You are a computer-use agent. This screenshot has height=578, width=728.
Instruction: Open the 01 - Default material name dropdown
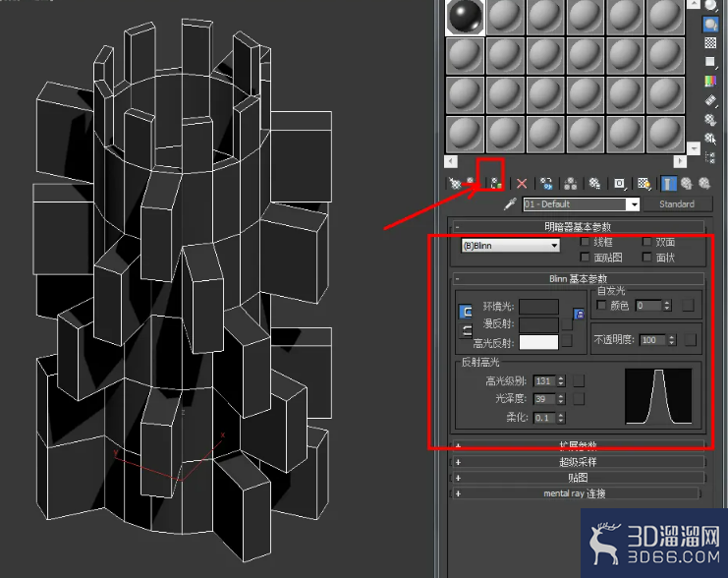tap(634, 204)
